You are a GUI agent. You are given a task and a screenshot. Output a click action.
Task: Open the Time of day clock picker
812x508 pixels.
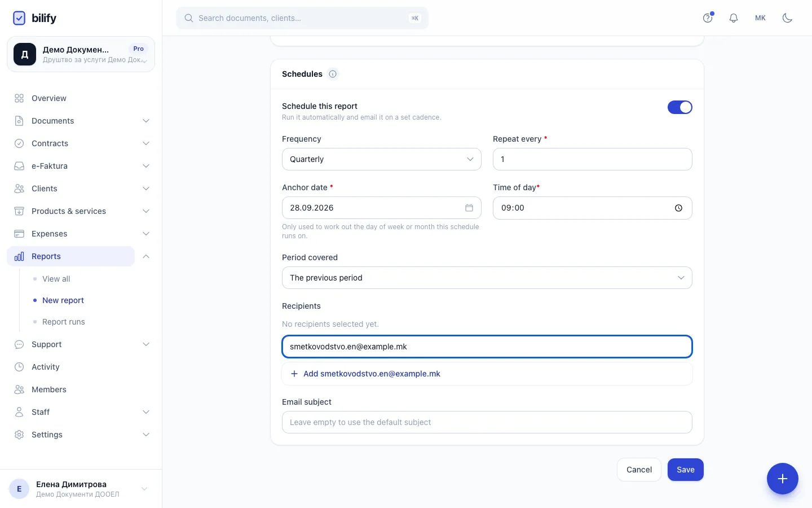click(x=678, y=208)
